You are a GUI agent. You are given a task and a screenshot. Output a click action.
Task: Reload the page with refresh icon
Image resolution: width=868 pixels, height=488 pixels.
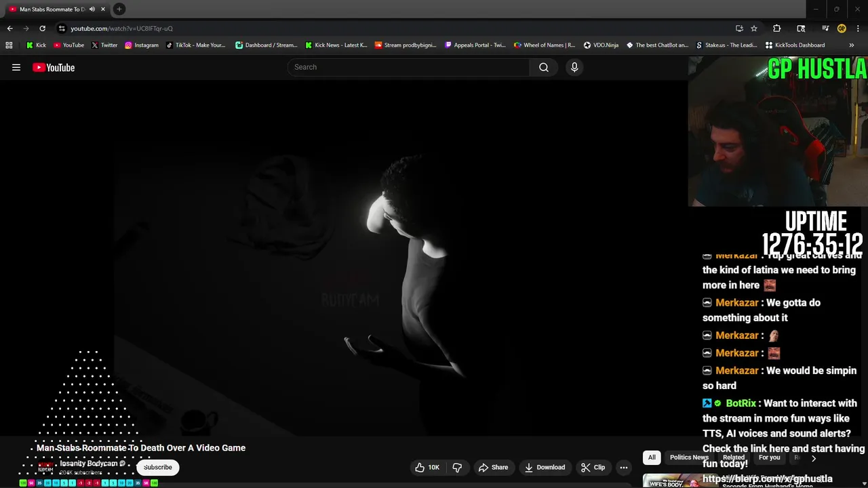42,28
